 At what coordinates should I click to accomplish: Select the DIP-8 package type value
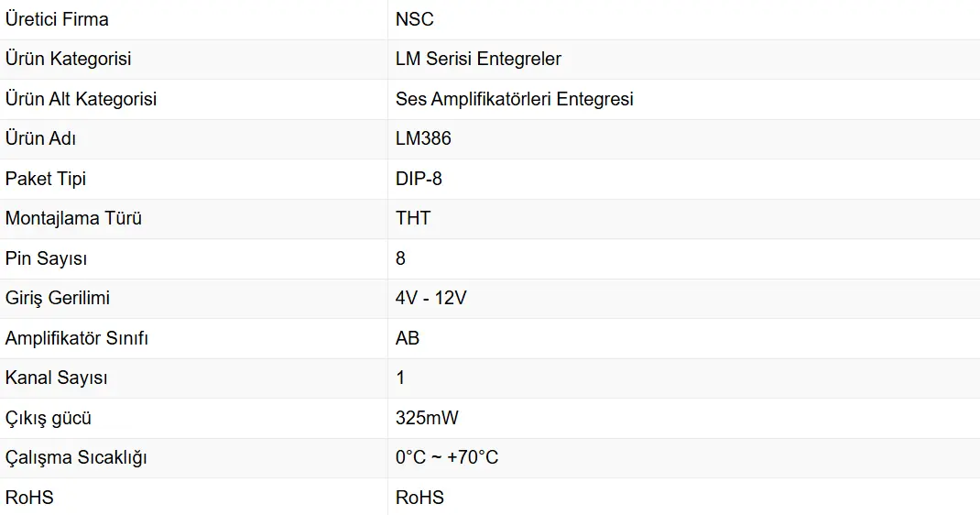(419, 179)
